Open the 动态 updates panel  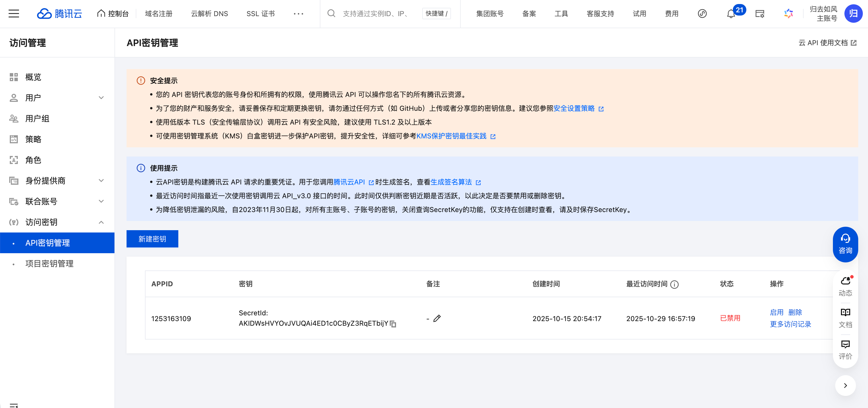tap(845, 285)
